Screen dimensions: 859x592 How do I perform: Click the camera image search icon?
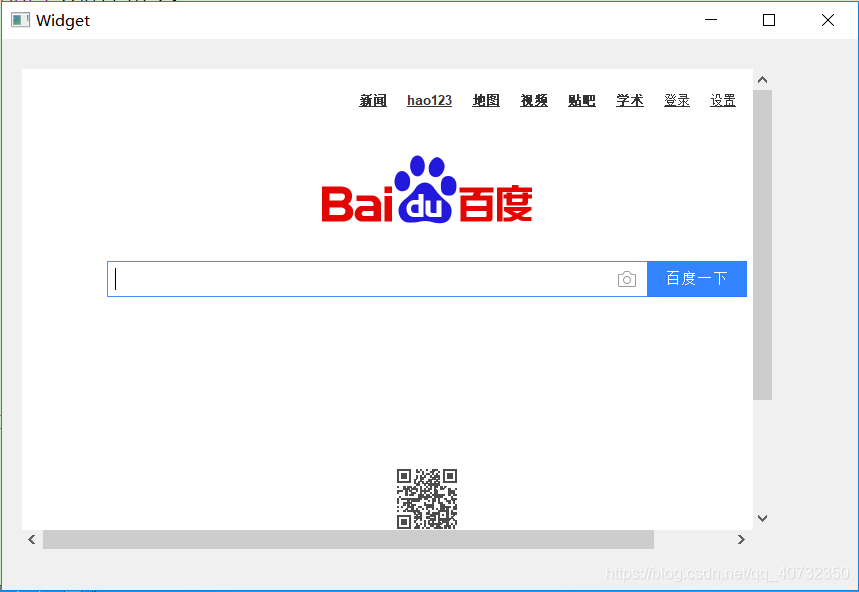pos(627,279)
